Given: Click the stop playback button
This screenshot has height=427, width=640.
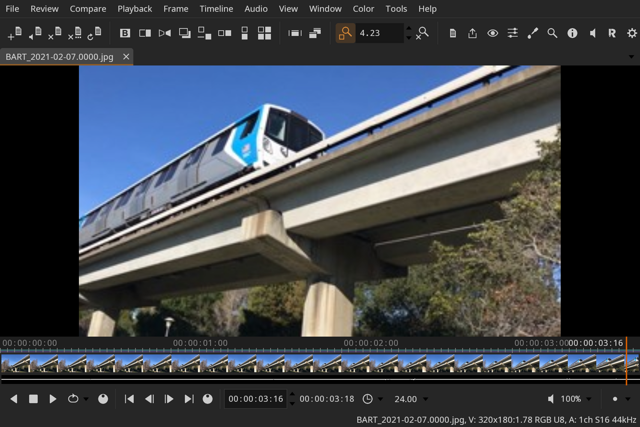Looking at the screenshot, I should click(33, 399).
